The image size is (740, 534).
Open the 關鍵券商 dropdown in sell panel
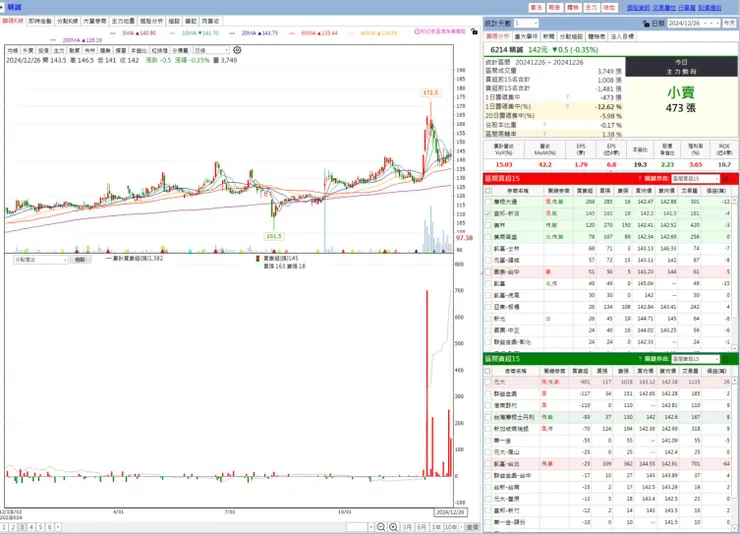point(696,359)
